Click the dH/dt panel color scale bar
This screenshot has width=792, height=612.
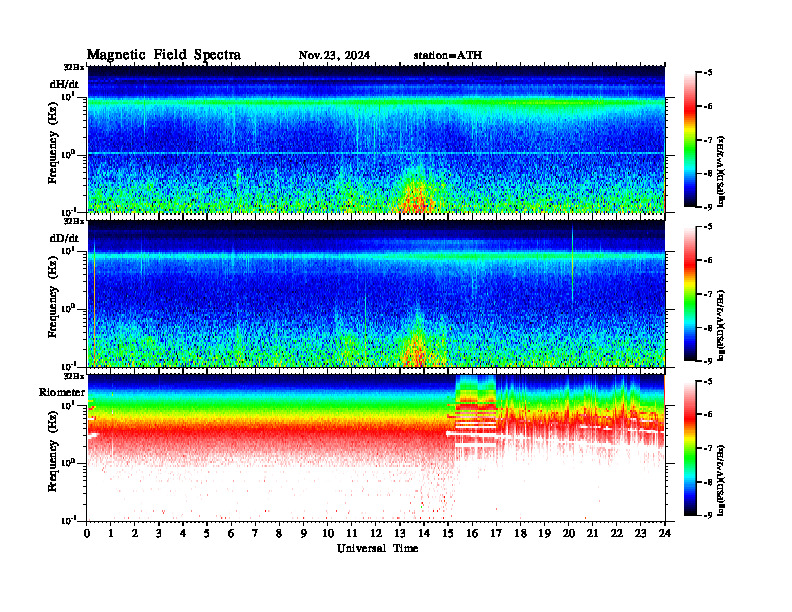(690, 140)
